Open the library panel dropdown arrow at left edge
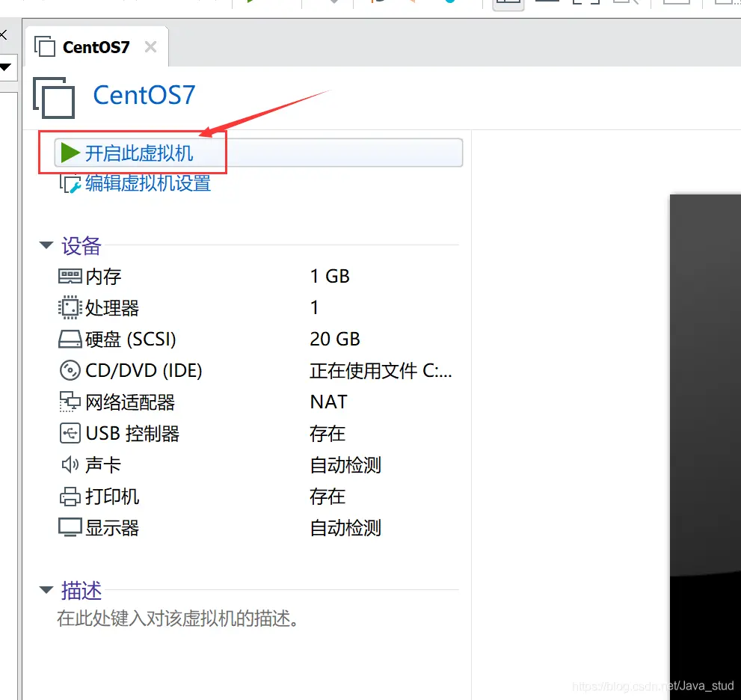Screen dimensions: 741x700 pyautogui.click(x=5, y=67)
